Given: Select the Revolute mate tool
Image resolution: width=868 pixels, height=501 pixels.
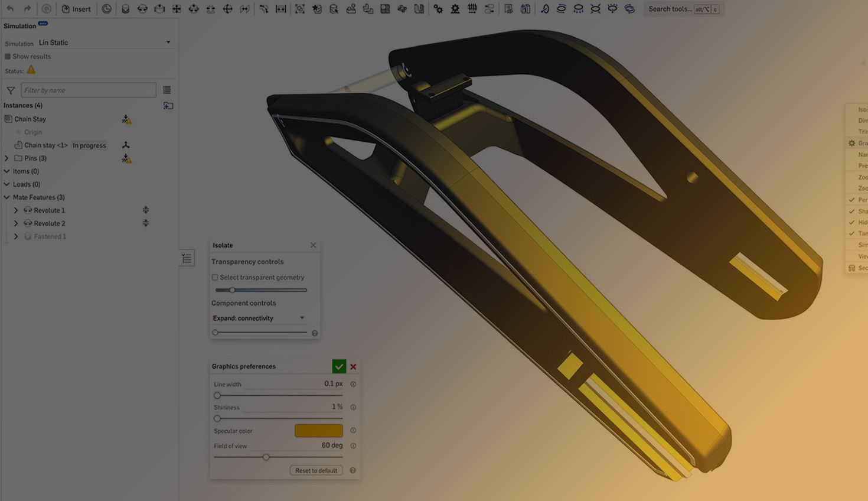Looking at the screenshot, I should click(142, 9).
